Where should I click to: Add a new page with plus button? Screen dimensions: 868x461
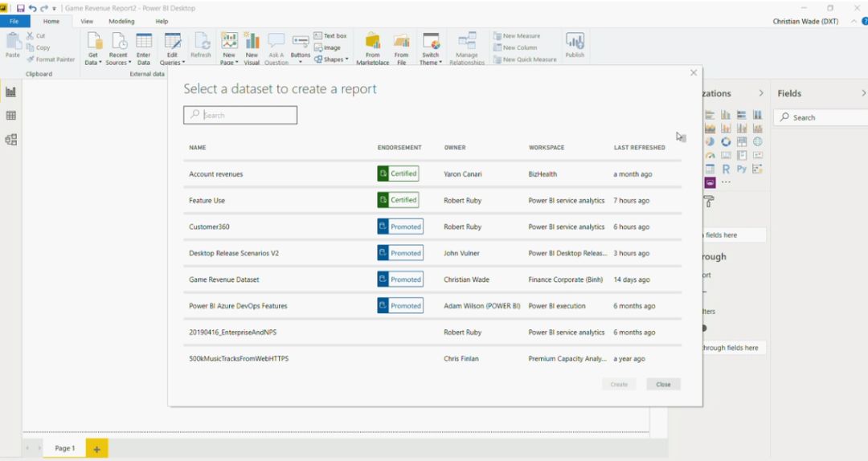[97, 449]
